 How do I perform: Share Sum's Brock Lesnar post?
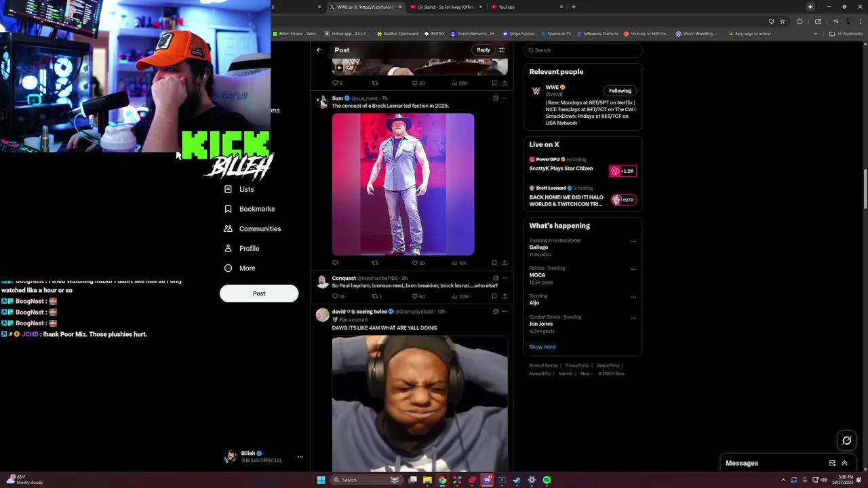click(505, 263)
